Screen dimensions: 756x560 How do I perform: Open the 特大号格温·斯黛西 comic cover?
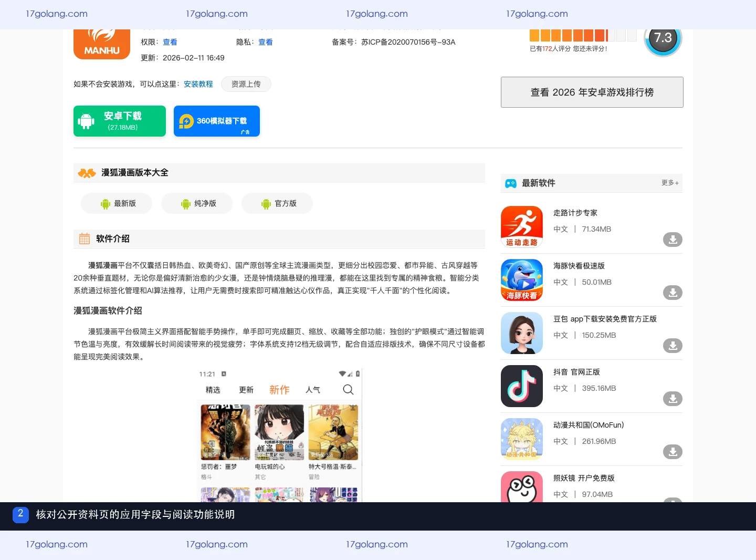333,432
